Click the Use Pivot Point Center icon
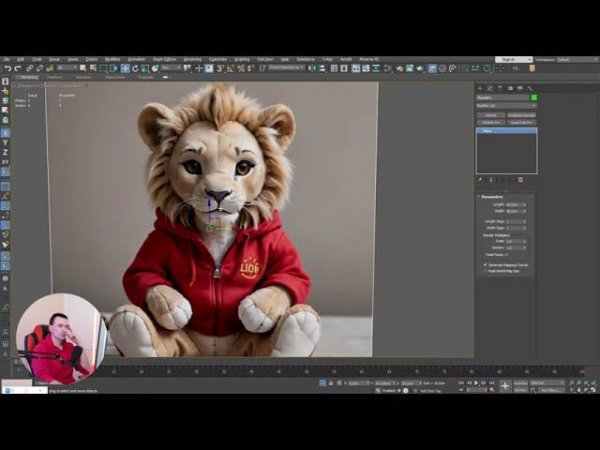The image size is (600, 450). coord(187,68)
